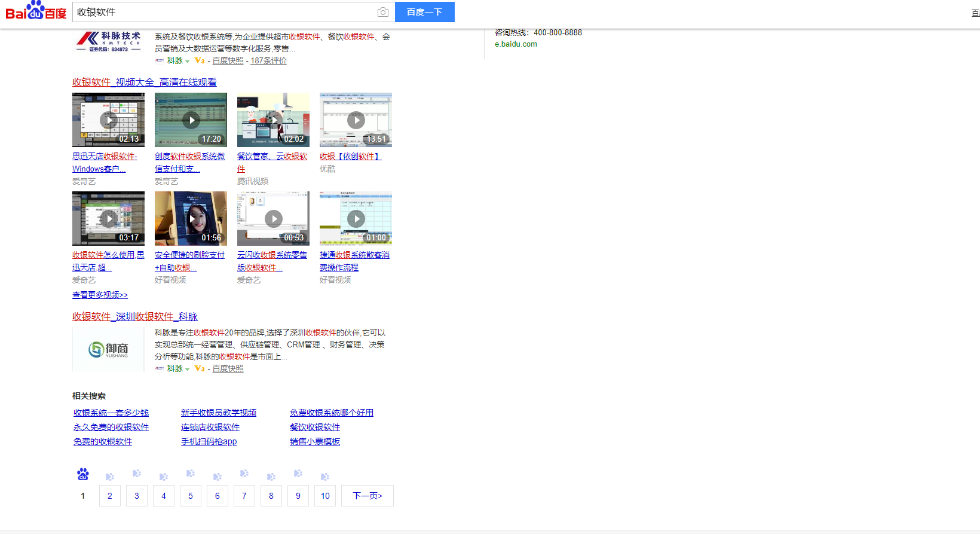The image size is (980, 534).
Task: Play the 03:17 video thumbnail
Action: pos(108,218)
